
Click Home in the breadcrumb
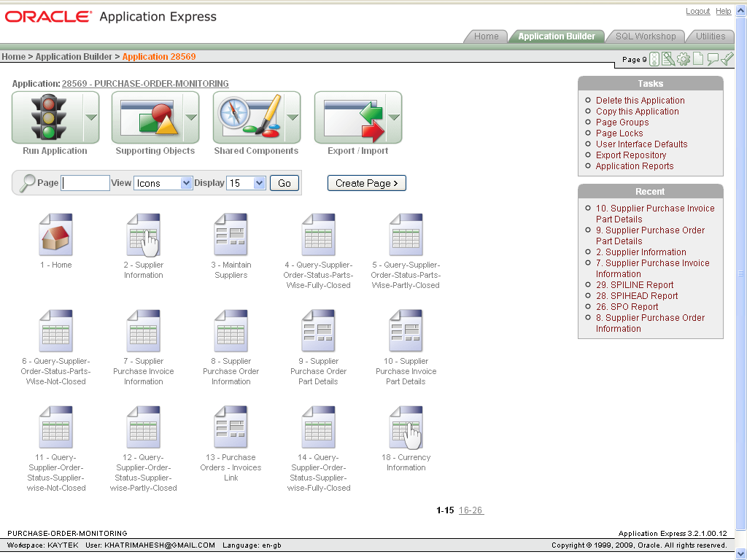[x=13, y=56]
